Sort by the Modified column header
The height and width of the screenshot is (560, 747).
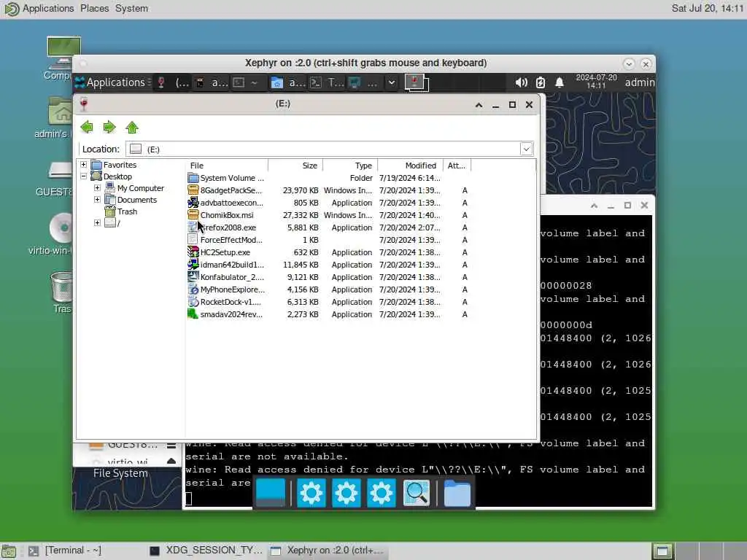coord(410,166)
